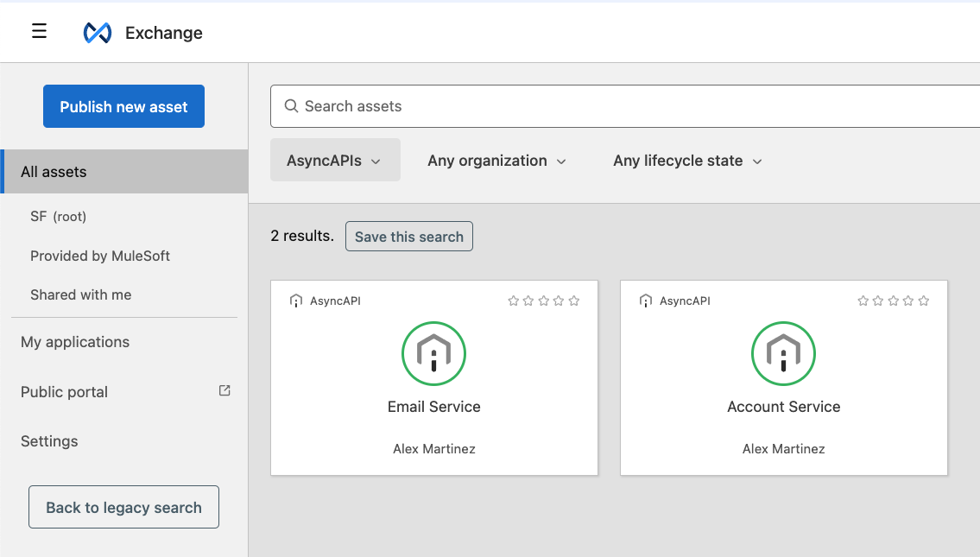The width and height of the screenshot is (980, 557).
Task: Rate Email Service with the first star
Action: point(512,301)
